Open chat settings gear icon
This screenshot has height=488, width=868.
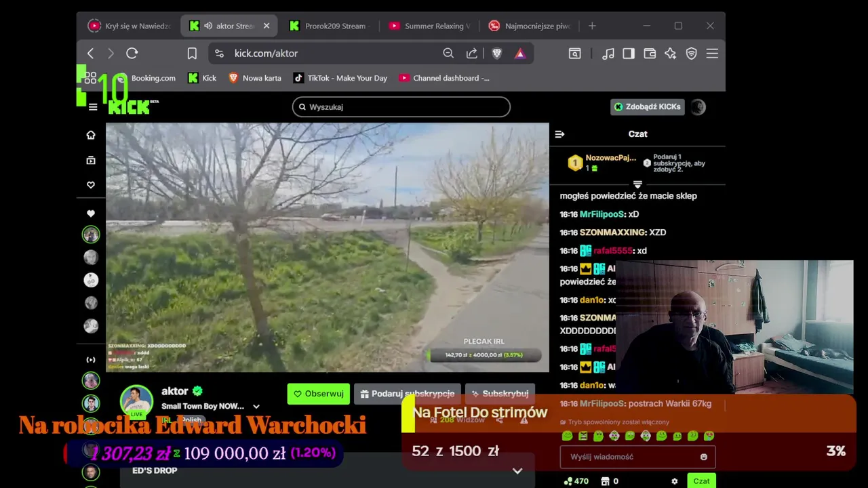[674, 481]
